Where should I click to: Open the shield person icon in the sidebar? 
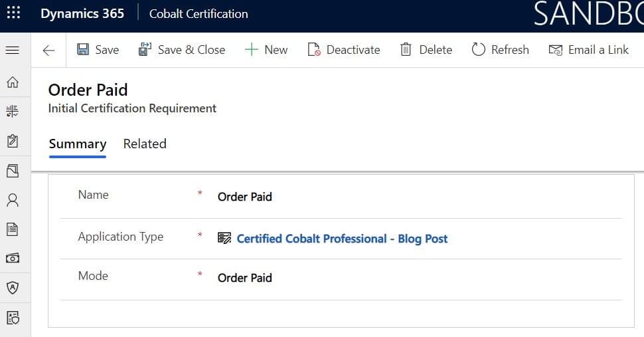[x=13, y=287]
